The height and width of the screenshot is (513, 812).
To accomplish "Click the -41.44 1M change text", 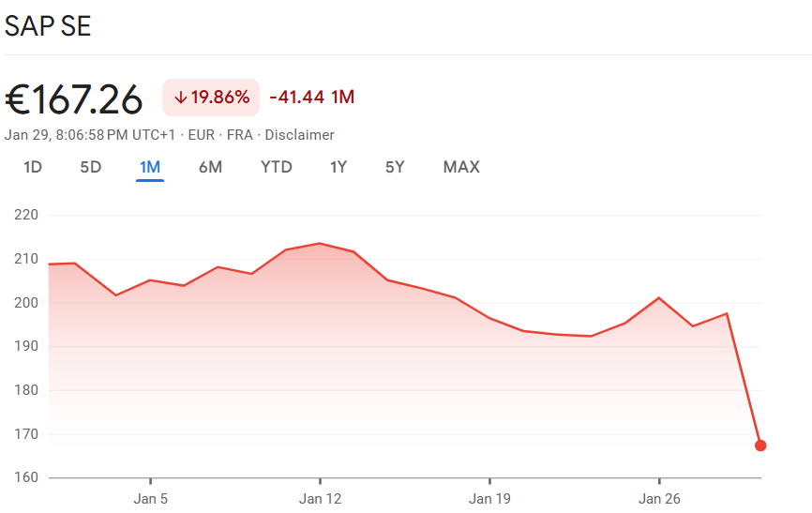I will [x=311, y=98].
